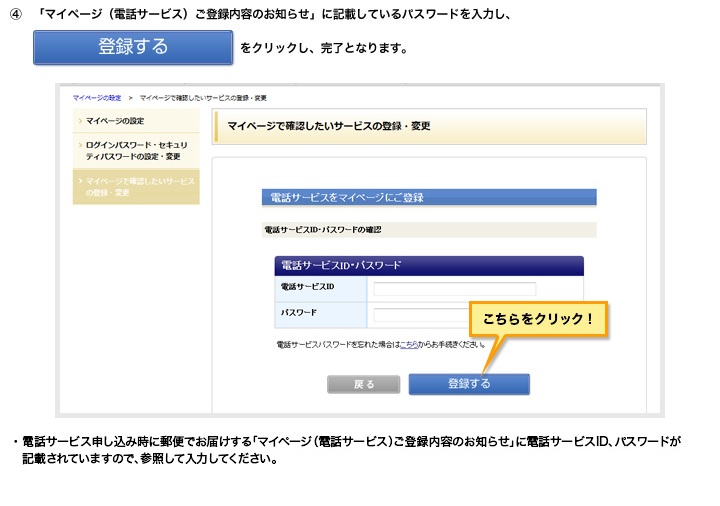This screenshot has height=506, width=720.
Task: Click the 登録する button below the form
Action: pos(468,384)
